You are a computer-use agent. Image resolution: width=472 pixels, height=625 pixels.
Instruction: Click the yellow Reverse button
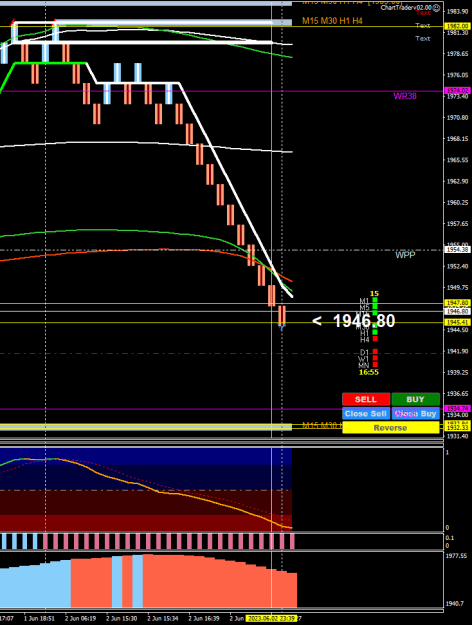pos(391,428)
